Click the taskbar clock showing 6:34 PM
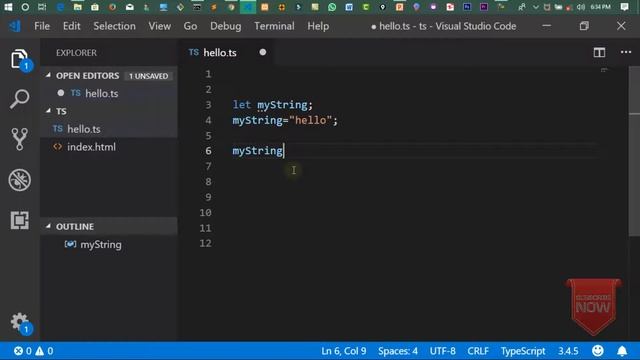 tap(600, 7)
